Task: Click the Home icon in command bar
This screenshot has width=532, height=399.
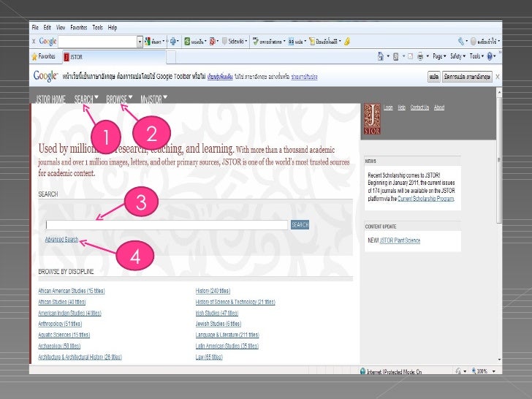Action: click(381, 56)
